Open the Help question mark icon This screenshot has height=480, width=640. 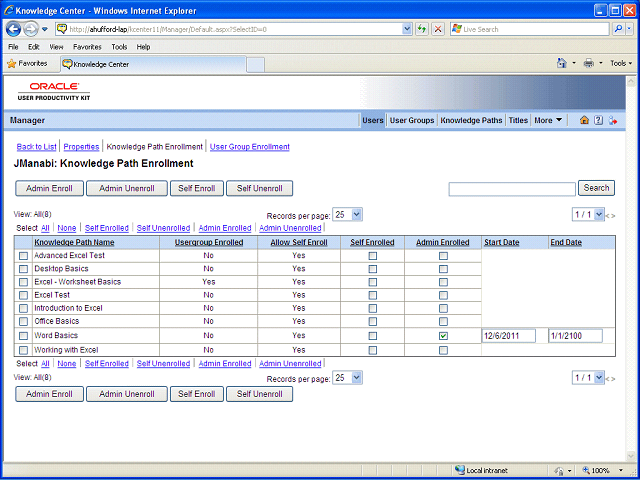point(598,120)
